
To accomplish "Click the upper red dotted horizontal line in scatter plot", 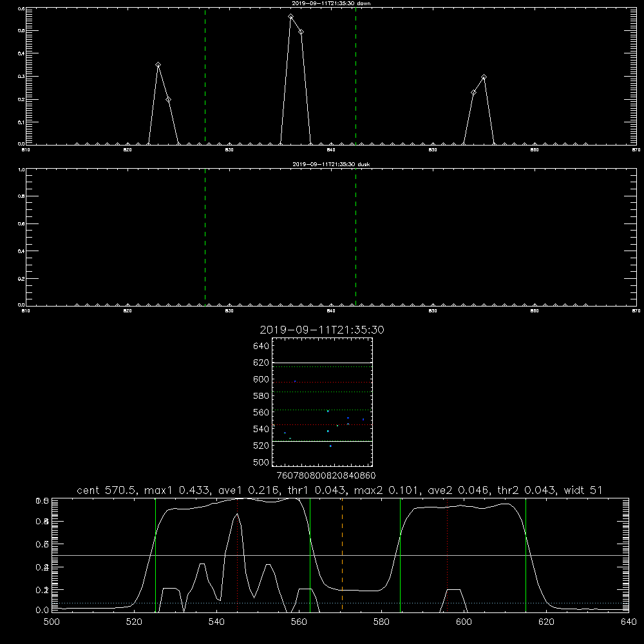I will click(x=323, y=383).
